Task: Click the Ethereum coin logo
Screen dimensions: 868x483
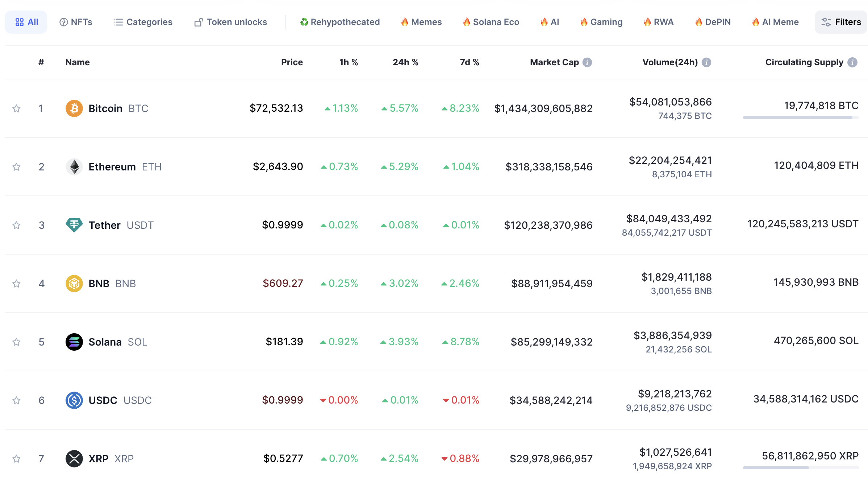Action: click(x=74, y=167)
